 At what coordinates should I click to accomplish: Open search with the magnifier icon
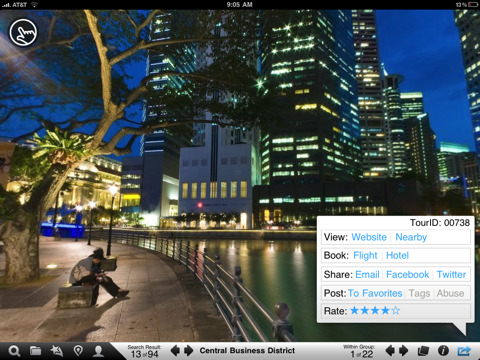click(14, 351)
